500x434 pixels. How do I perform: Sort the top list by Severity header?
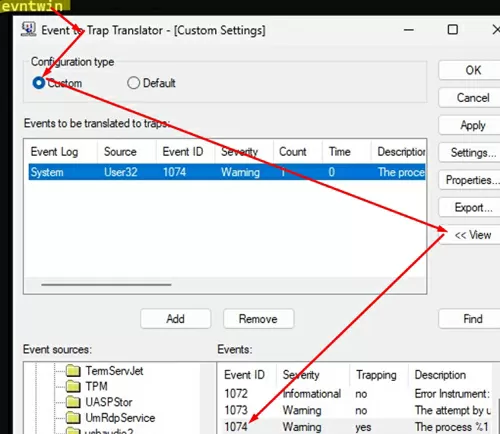tap(244, 152)
